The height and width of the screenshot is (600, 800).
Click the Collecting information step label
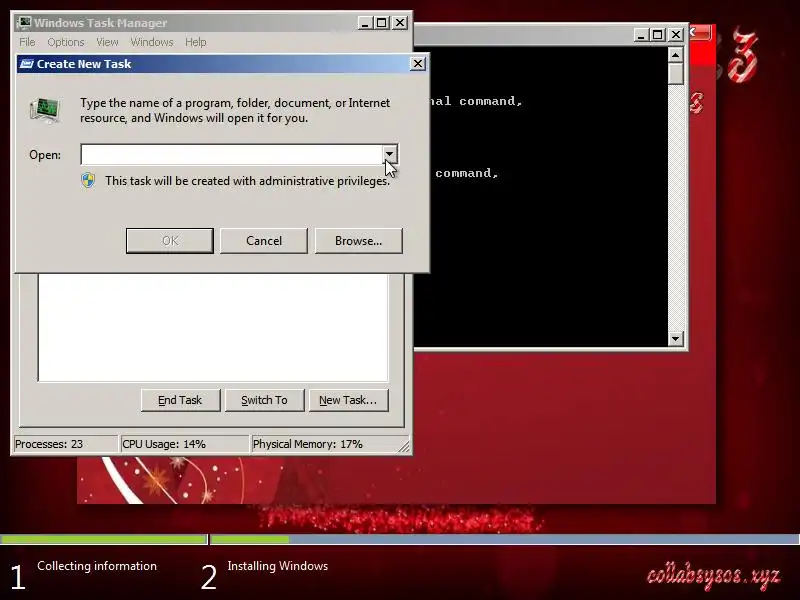[97, 566]
